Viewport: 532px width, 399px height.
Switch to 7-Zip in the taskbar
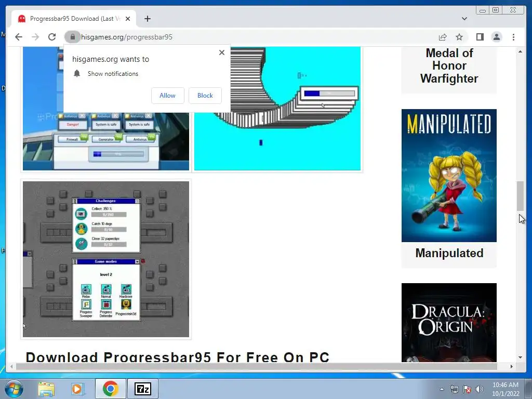(142, 389)
